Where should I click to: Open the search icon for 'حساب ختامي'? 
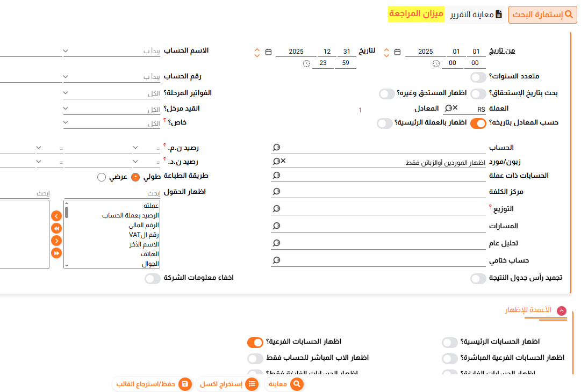pos(276,260)
